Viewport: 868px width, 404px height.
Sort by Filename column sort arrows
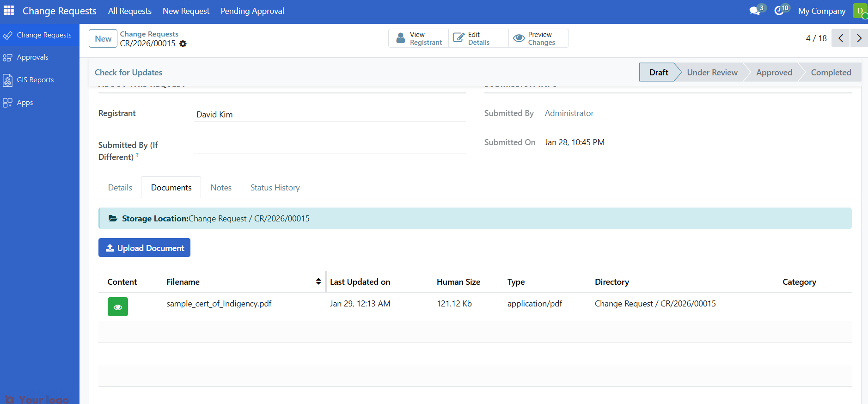pyautogui.click(x=318, y=282)
